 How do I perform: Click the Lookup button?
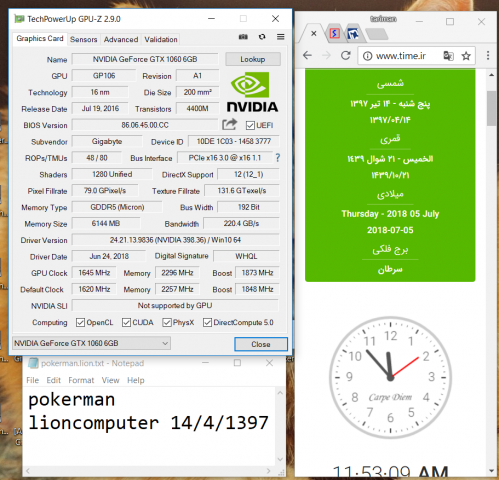click(x=253, y=59)
